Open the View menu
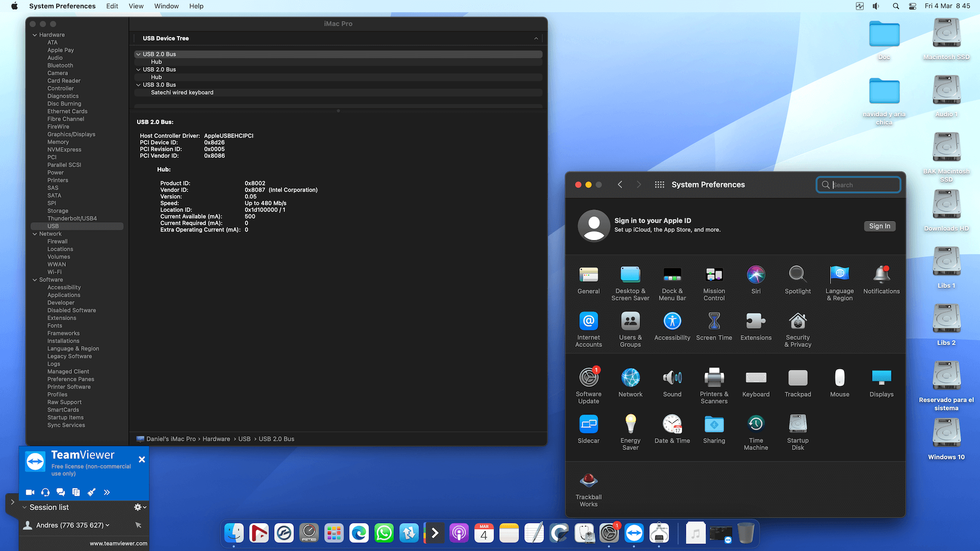 136,6
